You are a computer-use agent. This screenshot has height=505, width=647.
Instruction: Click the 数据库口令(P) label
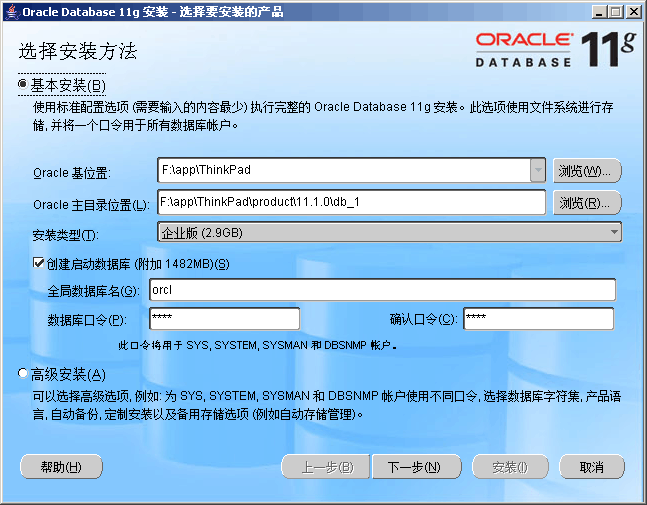pos(87,320)
